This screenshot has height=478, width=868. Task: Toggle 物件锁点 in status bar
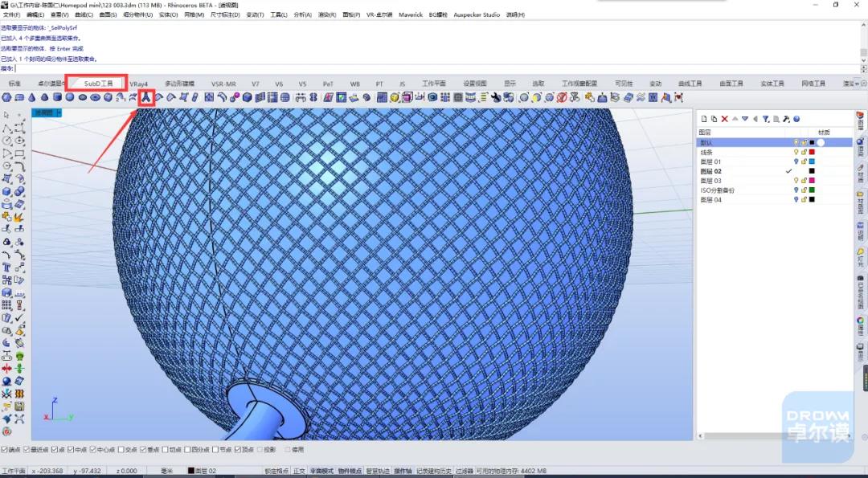pos(350,471)
